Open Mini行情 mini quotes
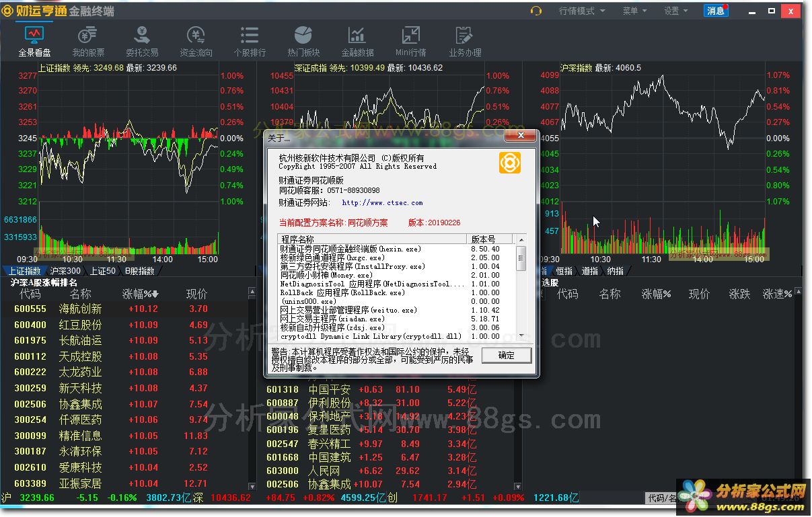Image resolution: width=812 pixels, height=517 pixels. 411,42
